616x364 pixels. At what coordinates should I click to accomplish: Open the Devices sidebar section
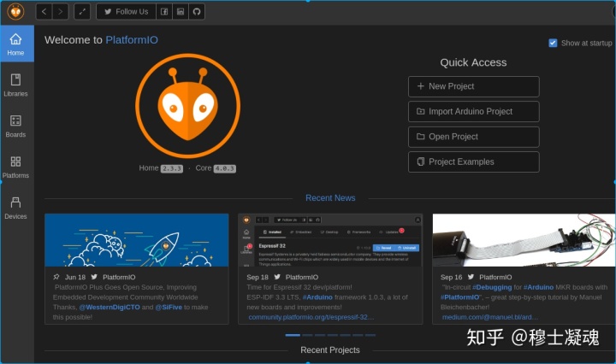tap(15, 207)
